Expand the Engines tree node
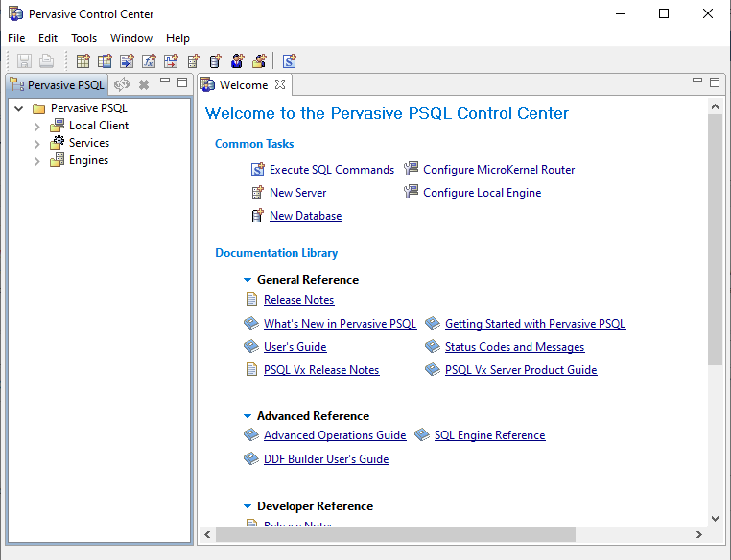 click(x=36, y=162)
